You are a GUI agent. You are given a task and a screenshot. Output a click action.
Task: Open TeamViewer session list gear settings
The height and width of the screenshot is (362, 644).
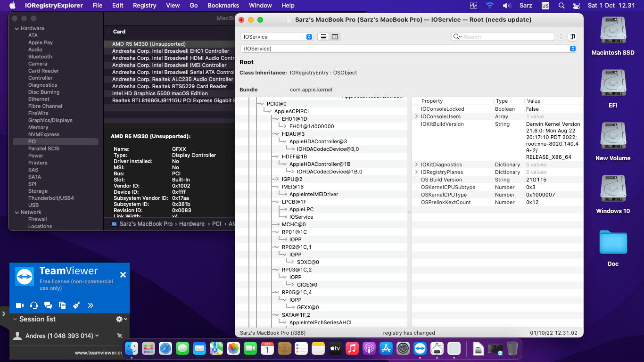click(121, 319)
